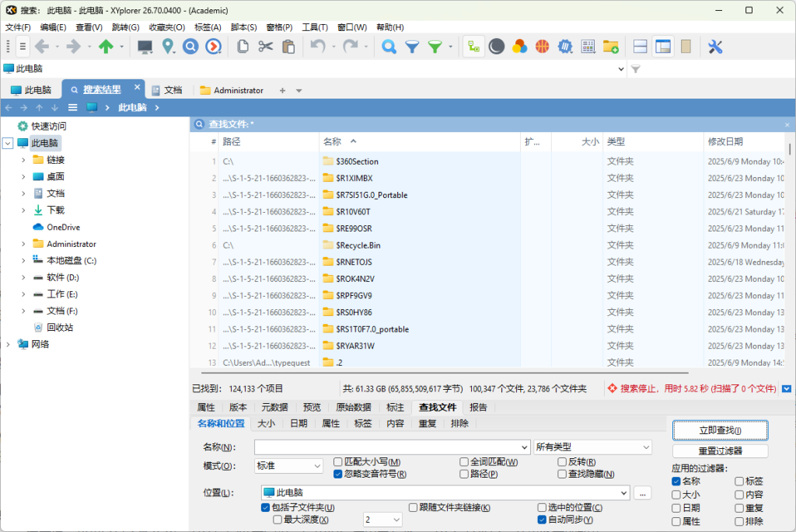Click the new folder toolbar icon

pos(611,47)
